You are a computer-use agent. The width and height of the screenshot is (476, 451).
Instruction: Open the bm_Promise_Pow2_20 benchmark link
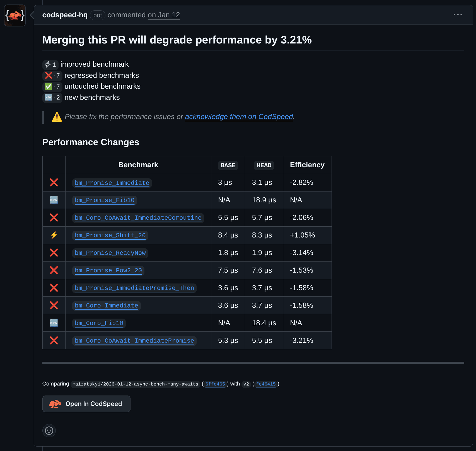pyautogui.click(x=108, y=270)
